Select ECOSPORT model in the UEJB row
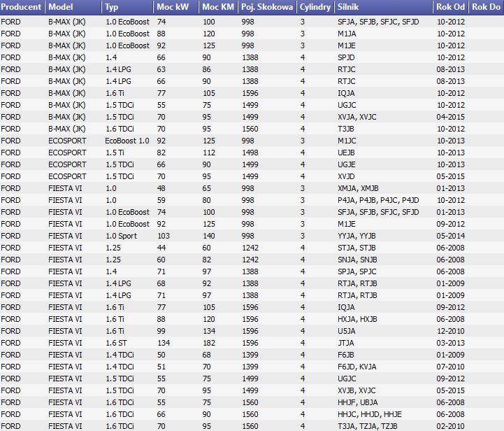The width and height of the screenshot is (504, 431). [67, 153]
